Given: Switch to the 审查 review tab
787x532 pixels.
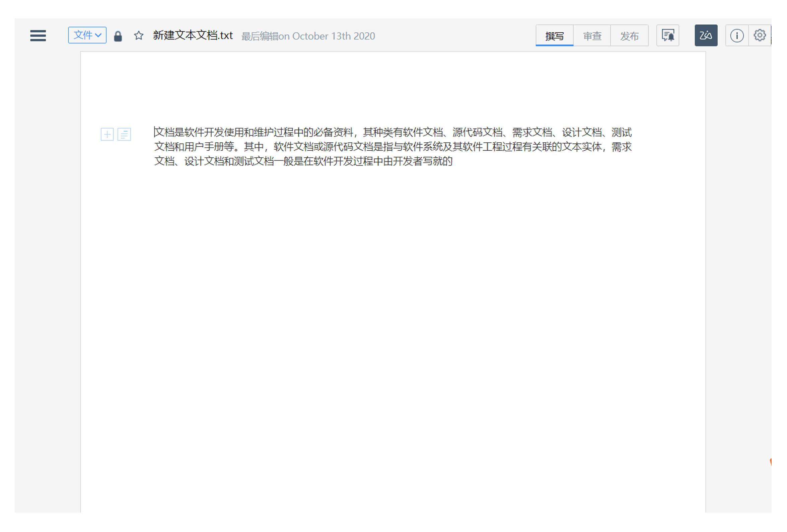Looking at the screenshot, I should coord(592,36).
